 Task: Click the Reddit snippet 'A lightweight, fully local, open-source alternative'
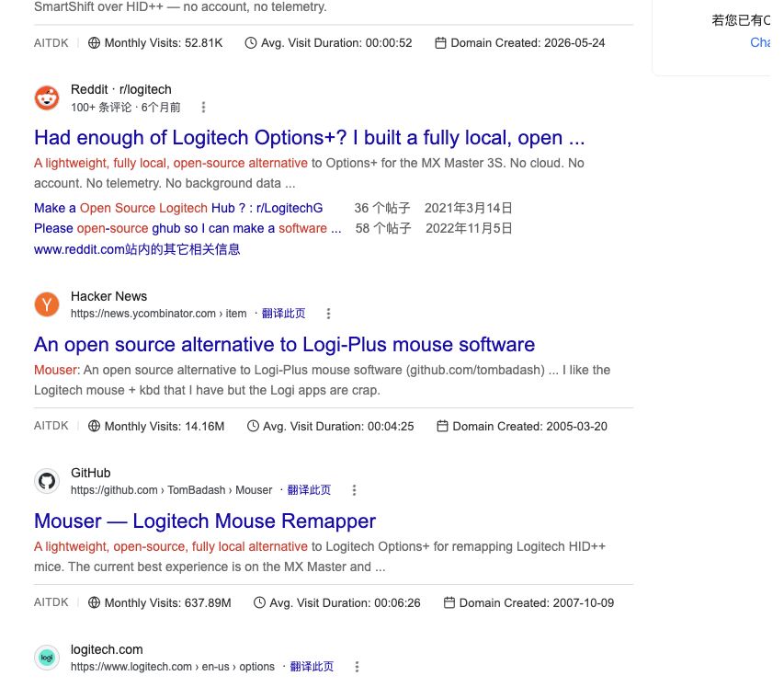pyautogui.click(x=171, y=163)
